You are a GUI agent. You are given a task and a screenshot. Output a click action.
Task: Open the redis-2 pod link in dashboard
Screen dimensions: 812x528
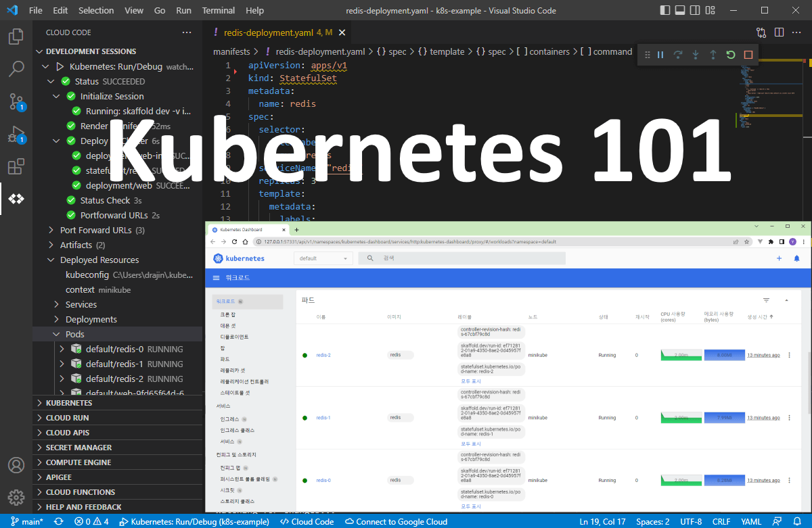pos(322,354)
